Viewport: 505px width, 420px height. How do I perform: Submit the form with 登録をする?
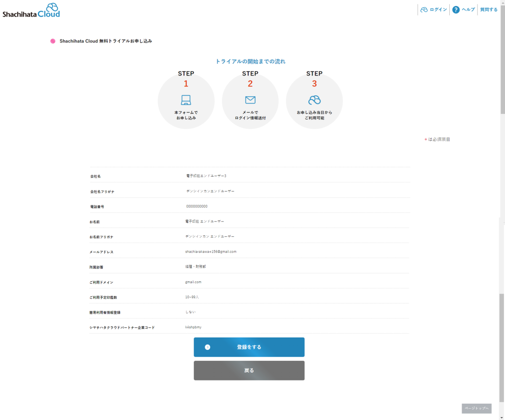tap(249, 347)
